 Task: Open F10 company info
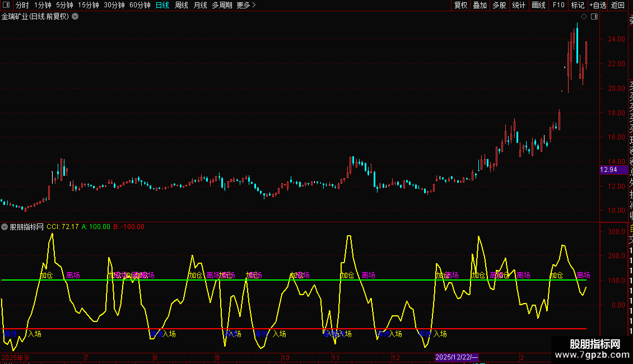[558, 5]
